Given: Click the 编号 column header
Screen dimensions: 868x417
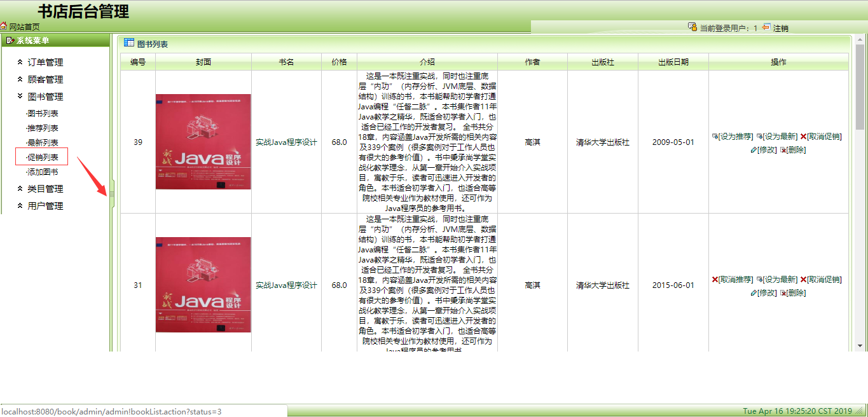Looking at the screenshot, I should pyautogui.click(x=138, y=62).
